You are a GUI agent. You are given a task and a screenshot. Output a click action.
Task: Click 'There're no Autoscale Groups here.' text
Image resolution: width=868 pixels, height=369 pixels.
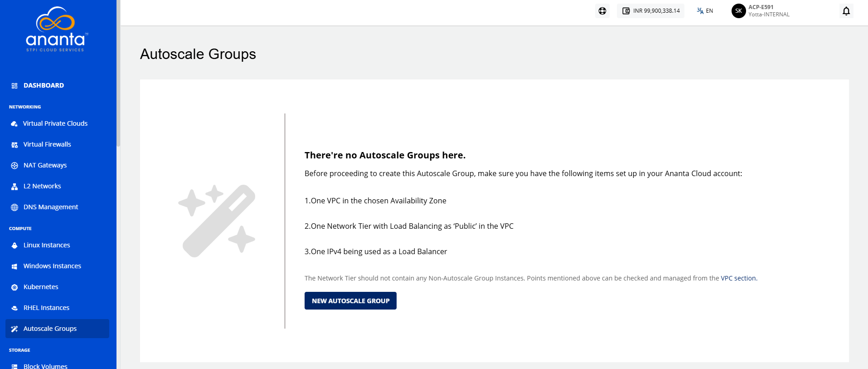coord(385,155)
